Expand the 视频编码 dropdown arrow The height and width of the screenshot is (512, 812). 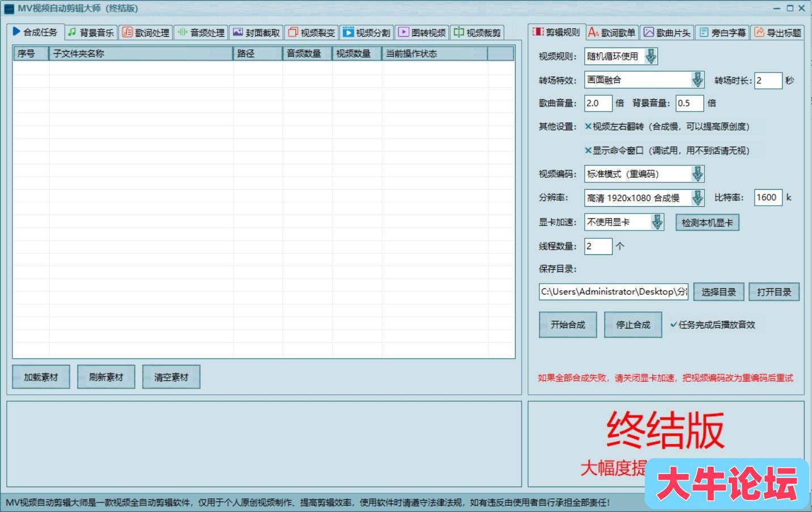coord(698,174)
